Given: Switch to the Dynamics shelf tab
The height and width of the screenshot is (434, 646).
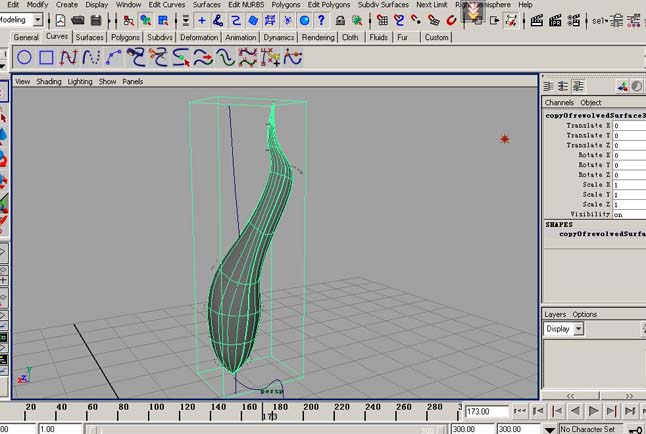Looking at the screenshot, I should point(279,38).
